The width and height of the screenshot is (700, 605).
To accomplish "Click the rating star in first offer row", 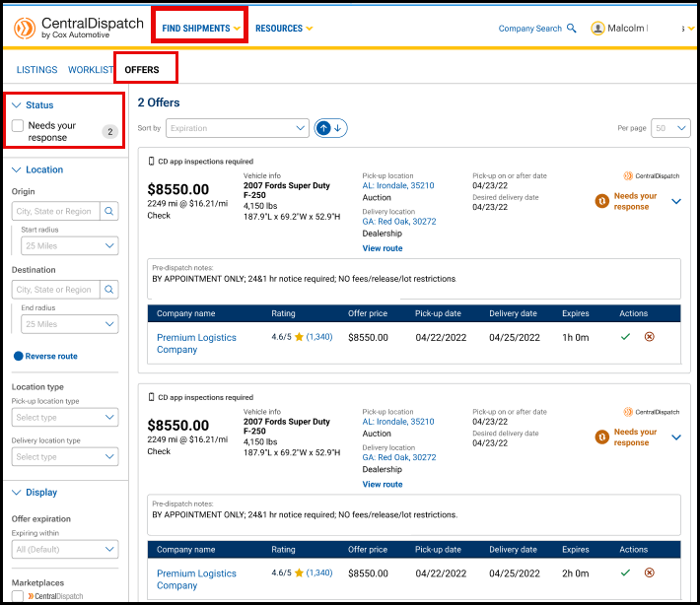I will [x=299, y=337].
